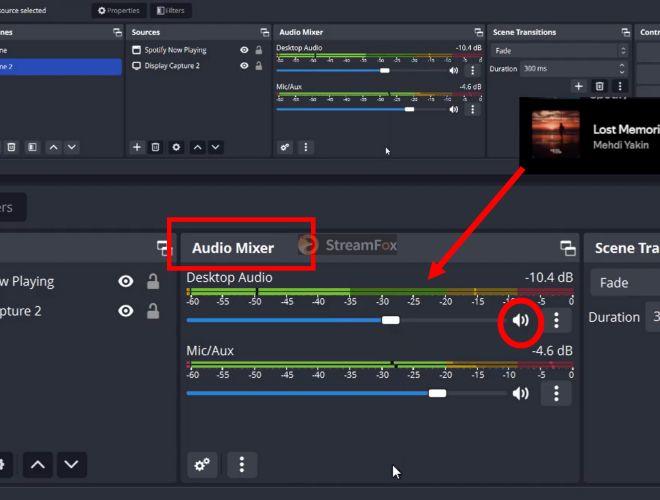Open the enlarged Fade transition dropdown
Screen dimensions: 660x500
point(625,282)
